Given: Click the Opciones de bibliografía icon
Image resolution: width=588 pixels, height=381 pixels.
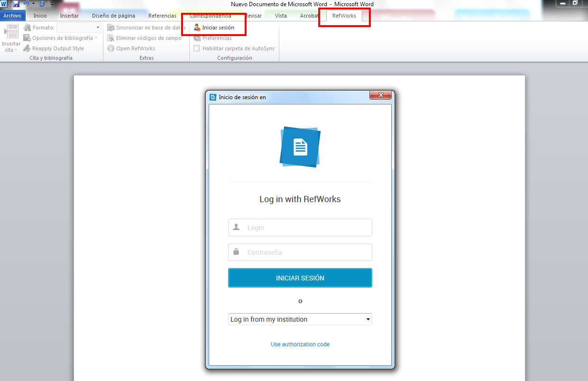Looking at the screenshot, I should 28,38.
